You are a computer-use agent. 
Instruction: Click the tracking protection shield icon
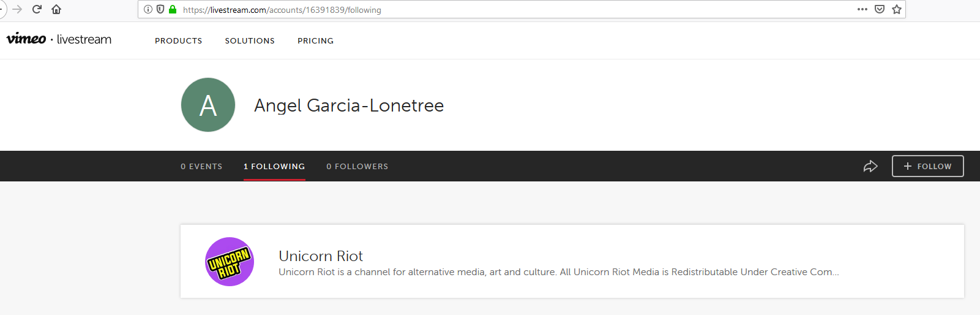pos(160,9)
